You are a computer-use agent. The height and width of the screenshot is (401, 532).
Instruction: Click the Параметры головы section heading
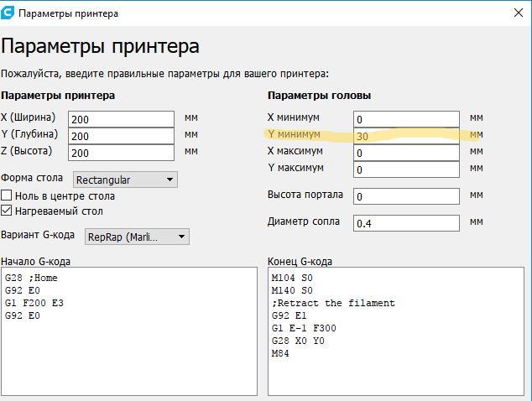(319, 96)
